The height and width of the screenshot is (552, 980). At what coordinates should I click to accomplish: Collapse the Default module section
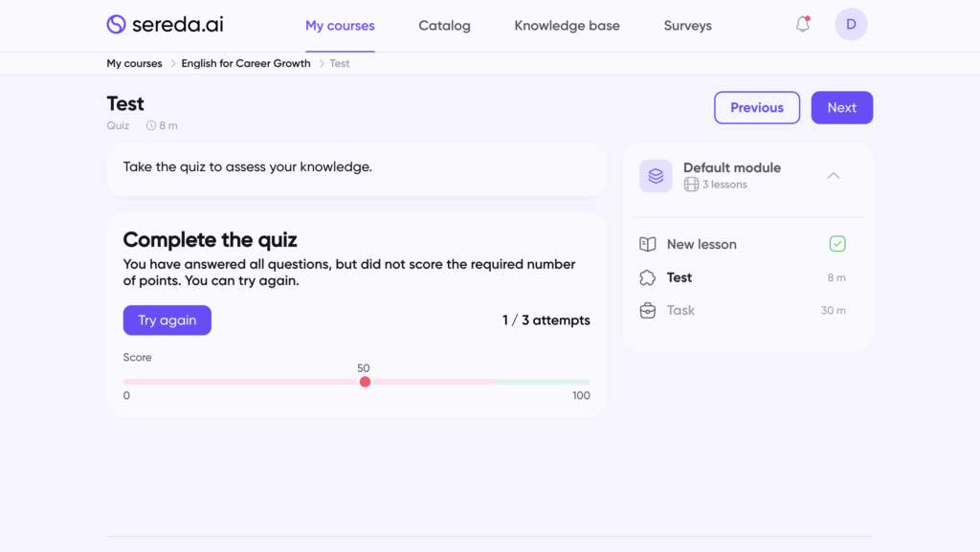point(834,176)
